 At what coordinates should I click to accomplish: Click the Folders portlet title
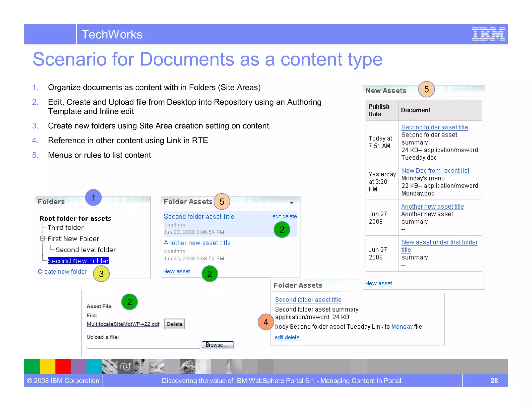point(51,202)
